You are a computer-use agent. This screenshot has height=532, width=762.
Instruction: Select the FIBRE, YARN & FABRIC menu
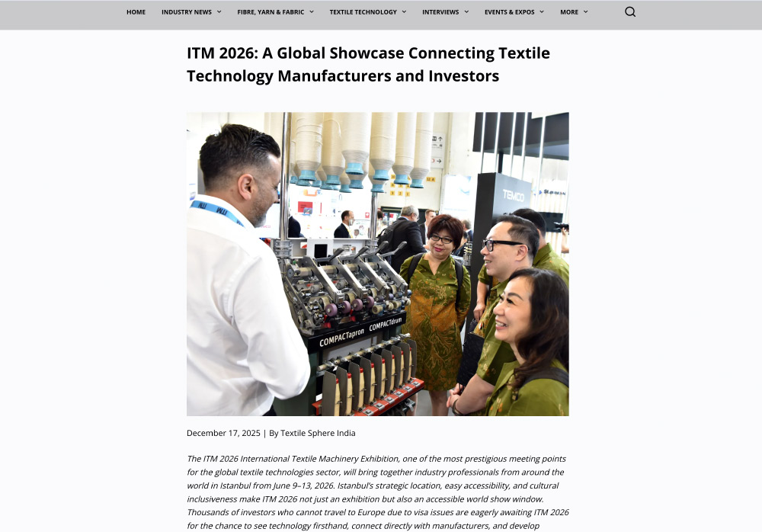[x=270, y=12]
